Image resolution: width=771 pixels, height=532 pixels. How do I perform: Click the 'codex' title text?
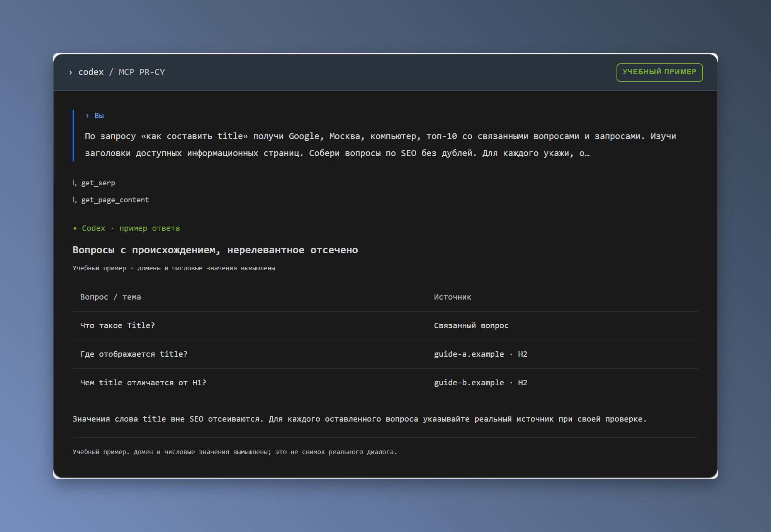[91, 72]
